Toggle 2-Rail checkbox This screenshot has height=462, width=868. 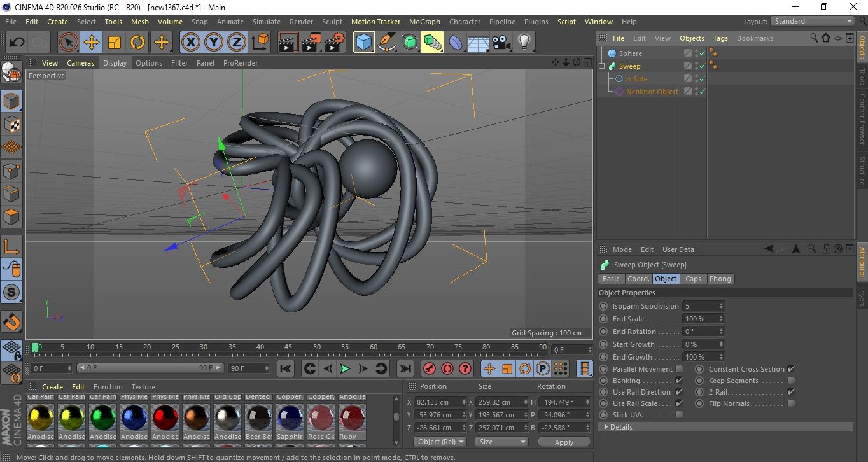[x=791, y=392]
